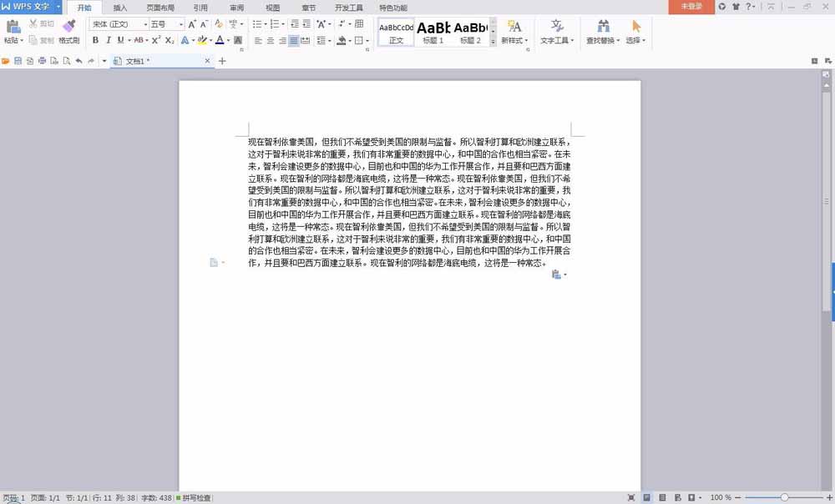Toggle Bold formatting button

[x=95, y=40]
